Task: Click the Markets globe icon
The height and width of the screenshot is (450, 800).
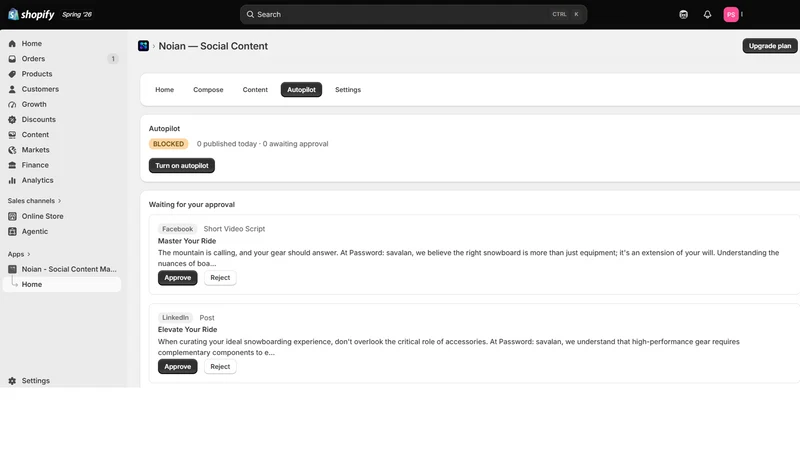Action: pos(12,150)
